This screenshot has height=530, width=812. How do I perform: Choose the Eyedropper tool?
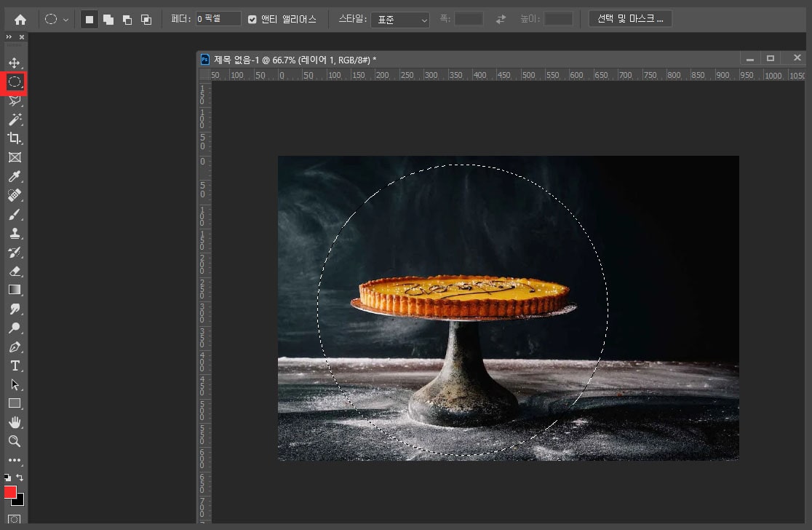(x=14, y=176)
